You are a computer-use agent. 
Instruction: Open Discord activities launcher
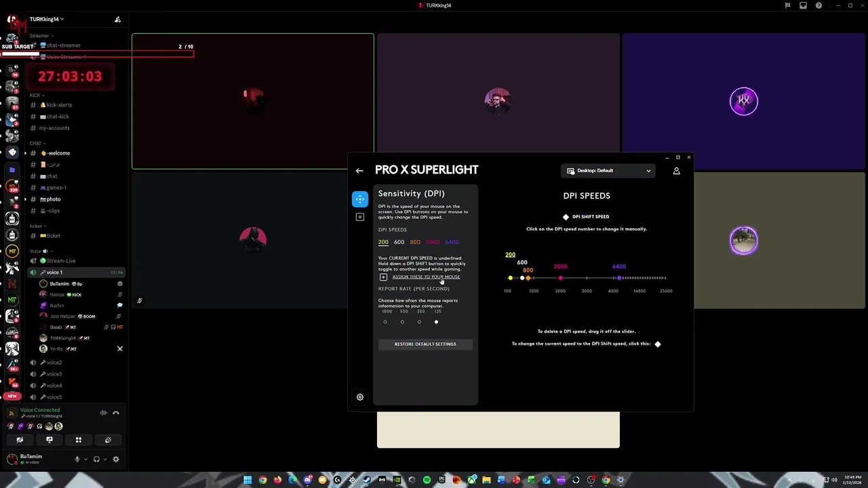pyautogui.click(x=79, y=440)
